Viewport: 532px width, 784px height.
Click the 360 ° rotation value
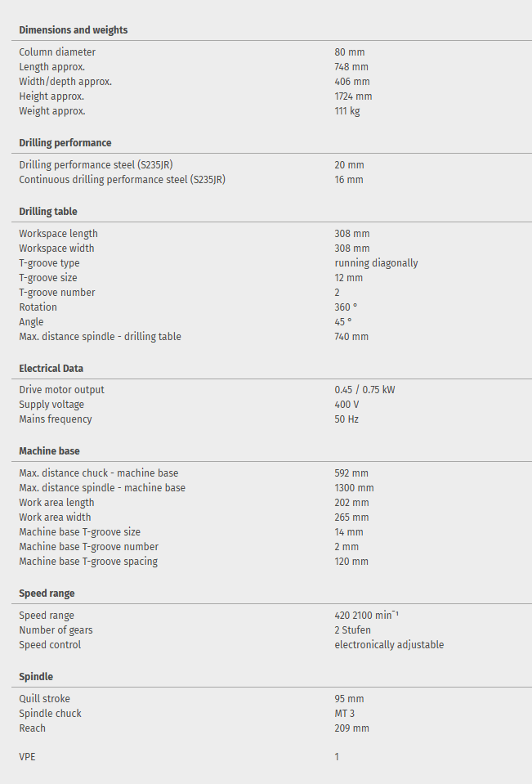click(346, 307)
